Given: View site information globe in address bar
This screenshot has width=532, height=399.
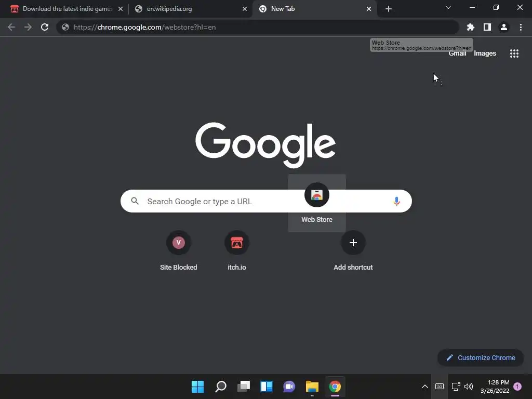Looking at the screenshot, I should [65, 27].
